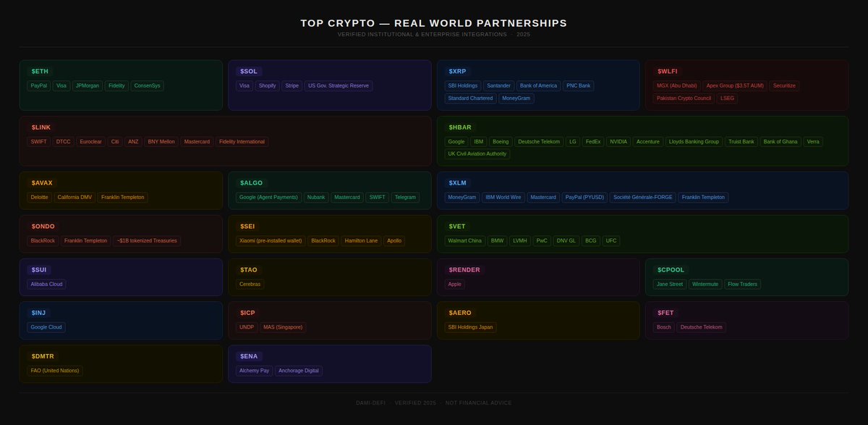Viewport: 868px width, 425px height.
Task: Click the SBI Holdings Japan tag
Action: pyautogui.click(x=470, y=327)
